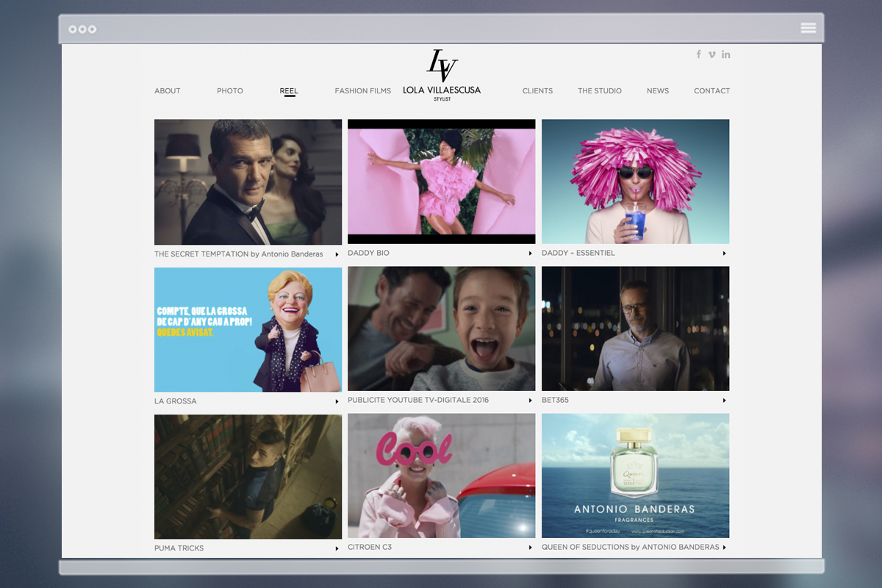Click the play arrow beside Daddy Bio
882x588 pixels.
point(531,253)
